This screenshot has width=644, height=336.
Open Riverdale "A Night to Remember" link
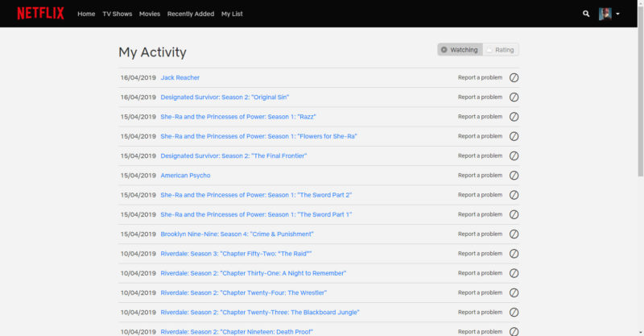(x=254, y=273)
